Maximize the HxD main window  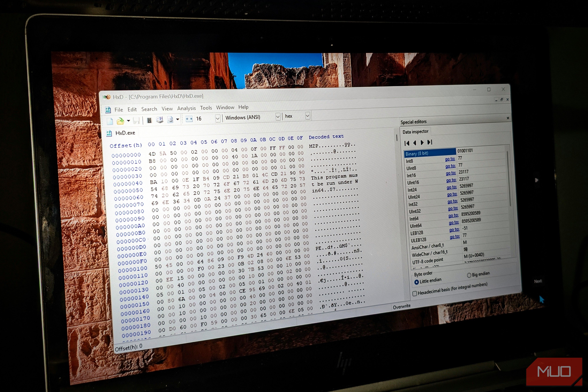click(x=489, y=90)
